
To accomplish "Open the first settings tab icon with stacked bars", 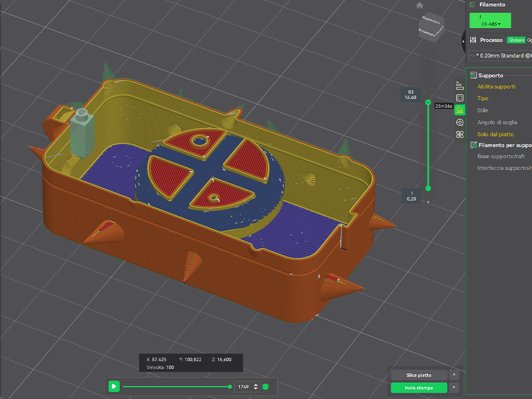I will (459, 85).
